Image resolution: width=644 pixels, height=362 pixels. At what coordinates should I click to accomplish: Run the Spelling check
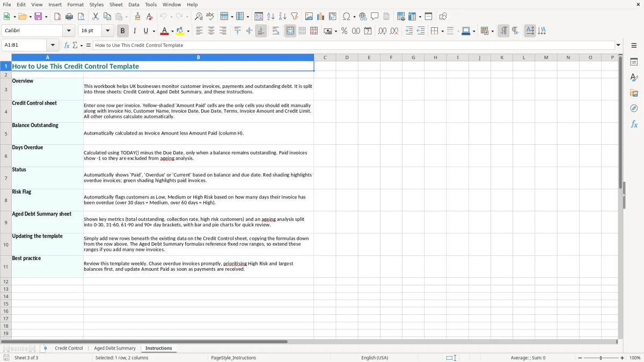(x=210, y=17)
